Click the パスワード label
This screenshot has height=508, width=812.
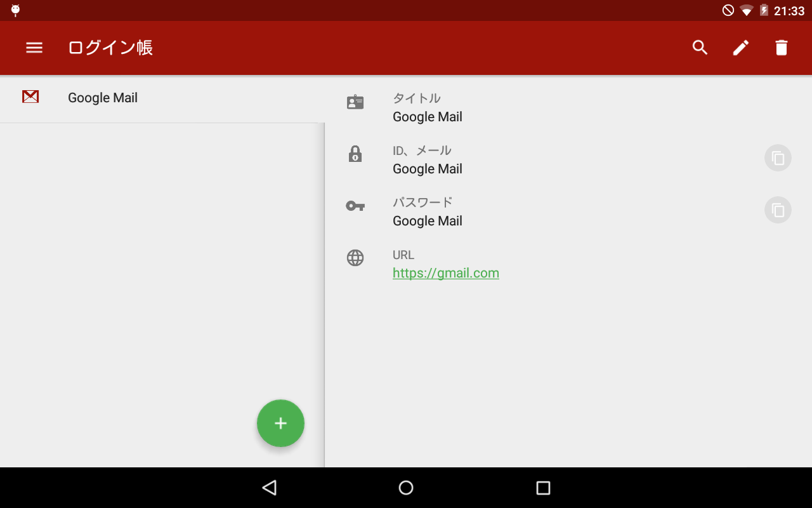(x=422, y=203)
